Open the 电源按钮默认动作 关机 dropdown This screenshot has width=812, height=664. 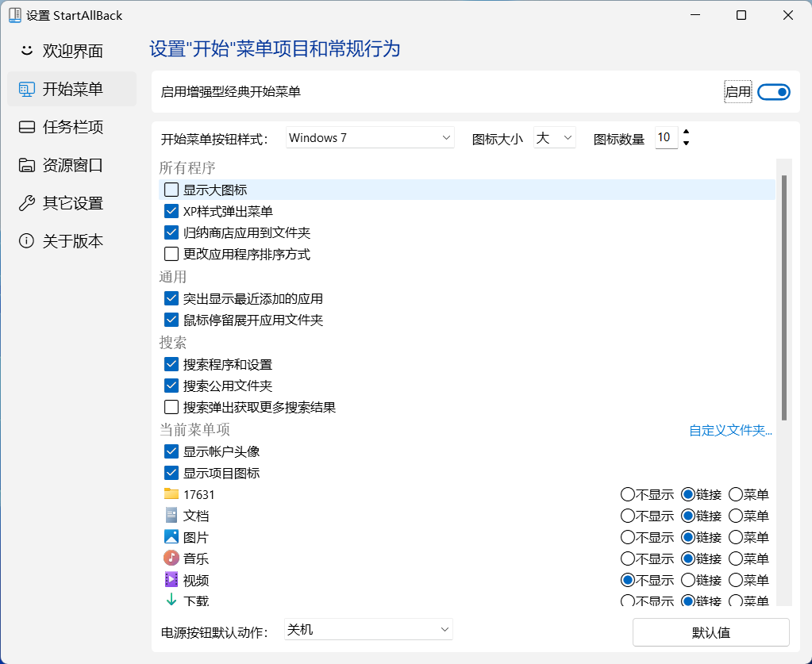click(x=368, y=629)
